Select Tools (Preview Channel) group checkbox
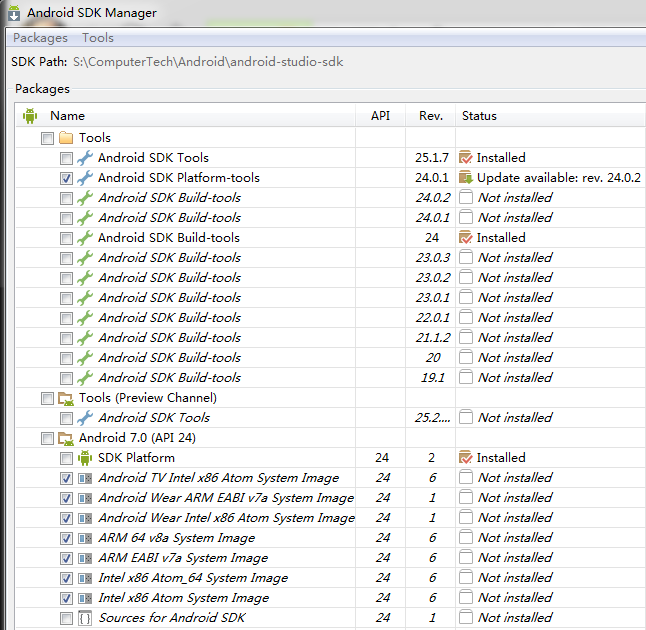The height and width of the screenshot is (630, 646). point(47,398)
